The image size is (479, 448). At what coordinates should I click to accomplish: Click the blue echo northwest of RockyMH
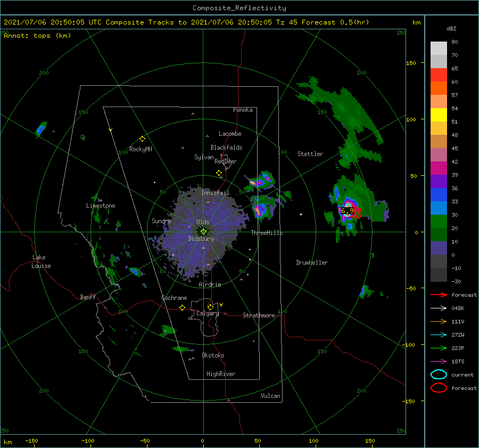tap(42, 129)
